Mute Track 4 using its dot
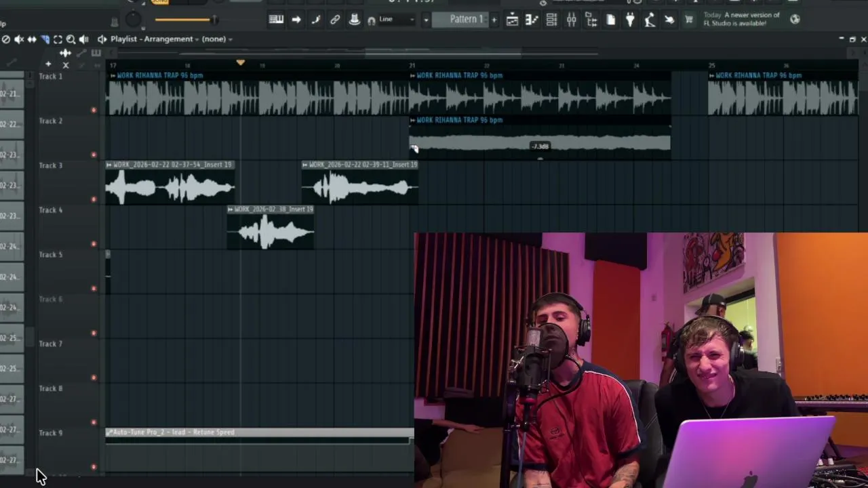 coord(94,244)
